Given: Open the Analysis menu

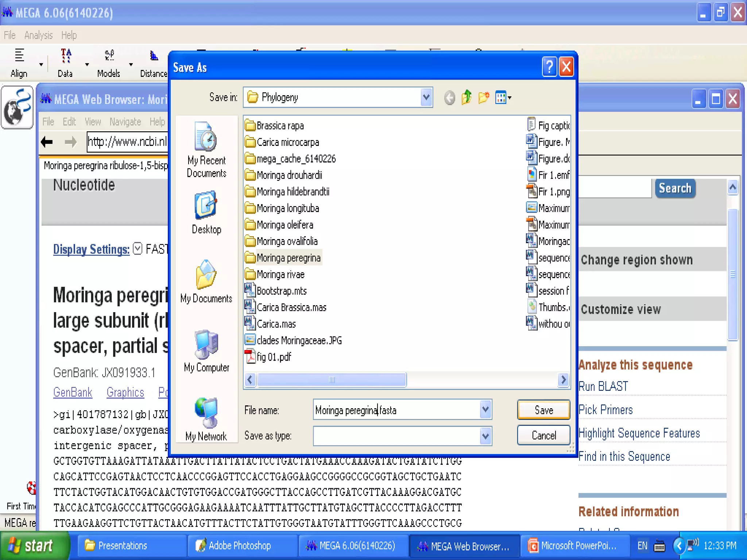Looking at the screenshot, I should point(39,35).
